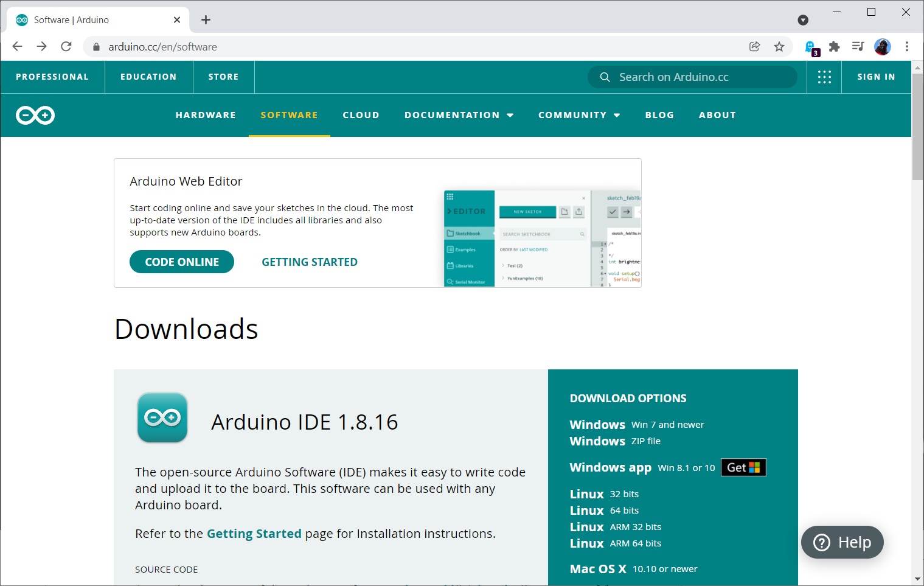The width and height of the screenshot is (924, 586).
Task: Go to the Professional section
Action: tap(52, 77)
